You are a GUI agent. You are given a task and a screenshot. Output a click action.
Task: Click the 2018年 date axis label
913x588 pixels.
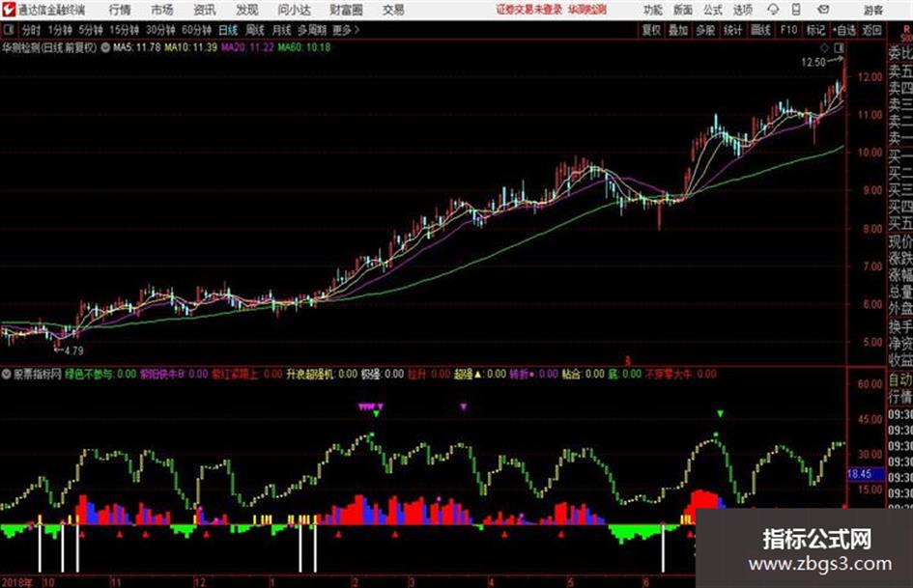click(17, 582)
